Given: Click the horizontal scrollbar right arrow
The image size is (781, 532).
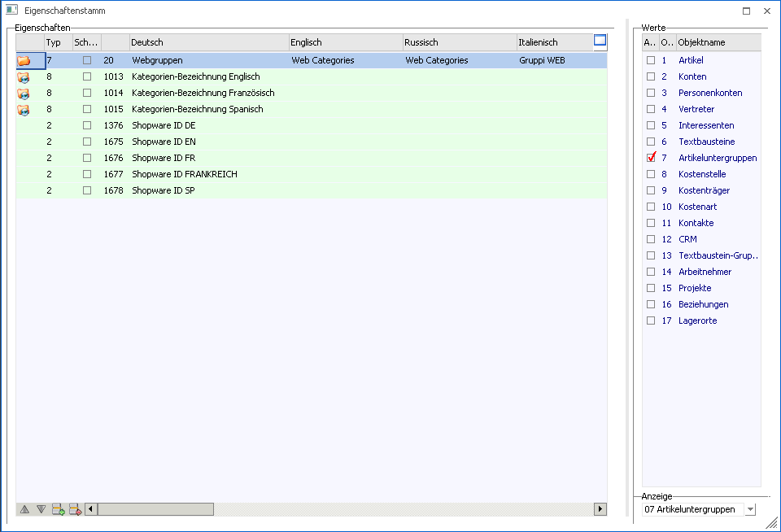Looking at the screenshot, I should pos(600,509).
